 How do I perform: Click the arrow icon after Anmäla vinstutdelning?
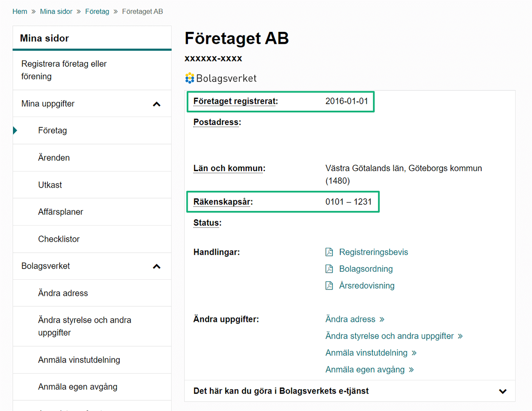tap(413, 353)
